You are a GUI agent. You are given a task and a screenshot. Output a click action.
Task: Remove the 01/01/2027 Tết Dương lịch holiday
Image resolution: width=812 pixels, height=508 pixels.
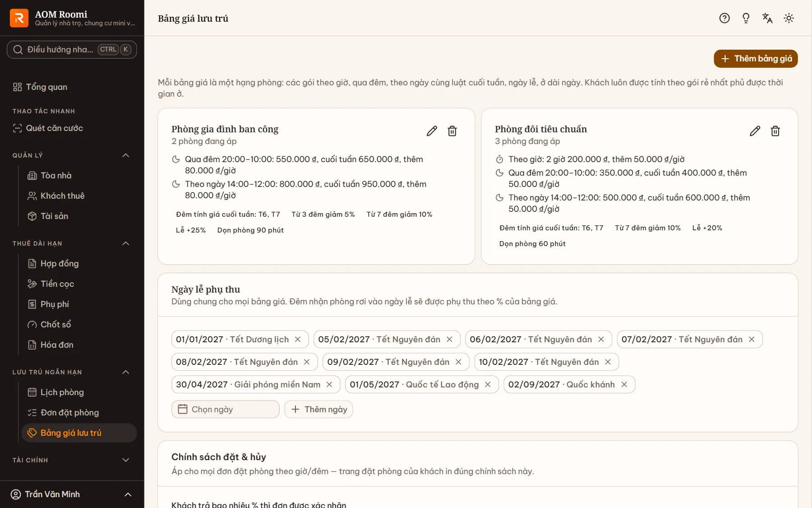point(298,339)
